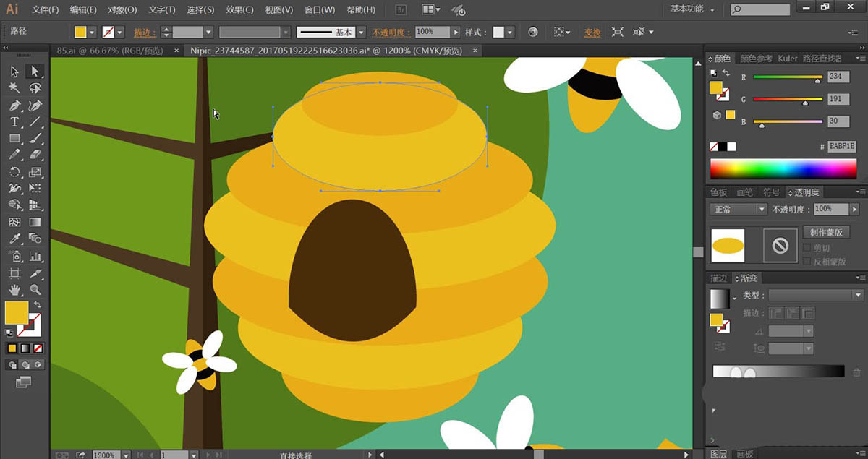The width and height of the screenshot is (868, 459).
Task: Select the Hand tool
Action: [14, 290]
